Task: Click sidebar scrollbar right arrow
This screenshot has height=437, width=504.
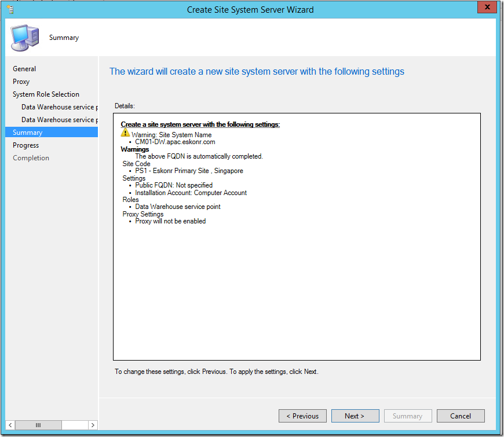Action: click(93, 425)
